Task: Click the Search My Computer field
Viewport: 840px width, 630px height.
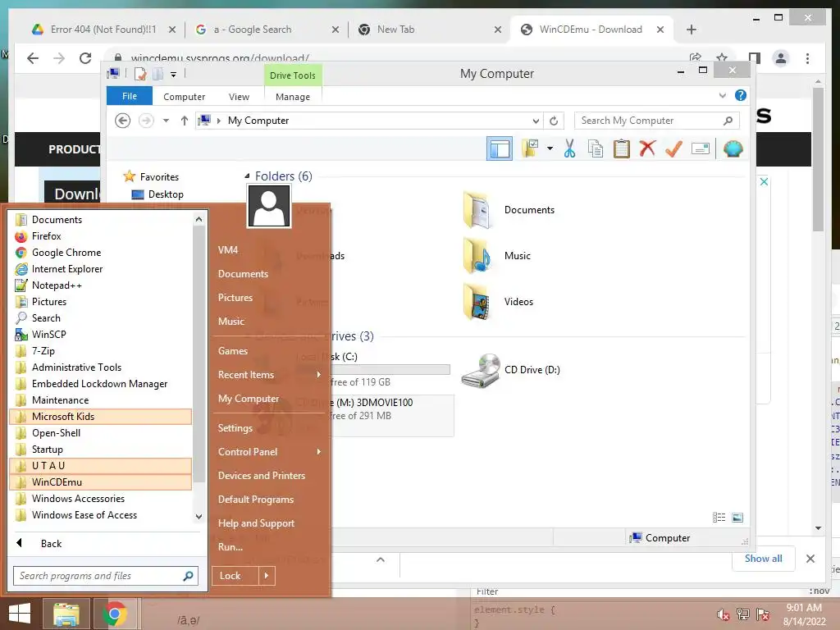Action: click(x=657, y=121)
